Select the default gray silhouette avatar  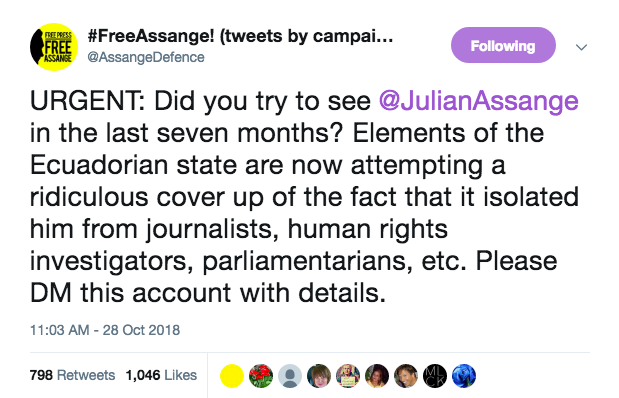coord(290,375)
